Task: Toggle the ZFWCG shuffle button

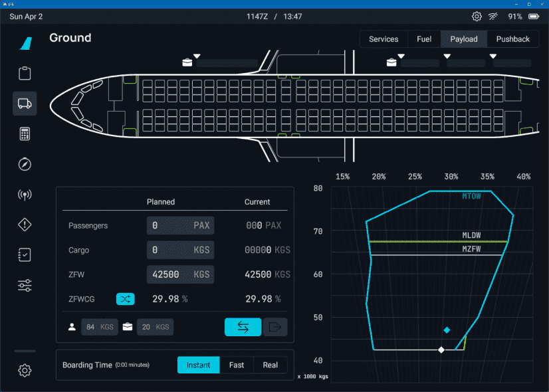Action: pos(125,299)
